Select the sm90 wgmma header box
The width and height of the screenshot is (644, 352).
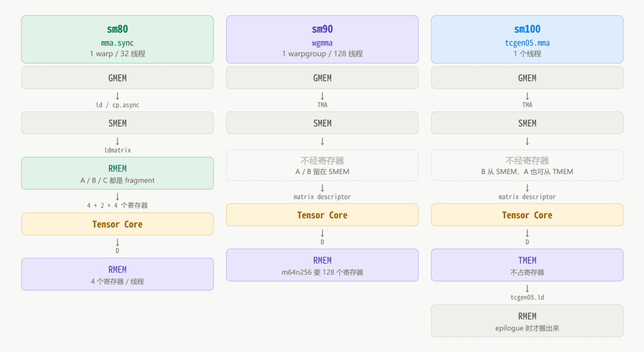click(322, 39)
